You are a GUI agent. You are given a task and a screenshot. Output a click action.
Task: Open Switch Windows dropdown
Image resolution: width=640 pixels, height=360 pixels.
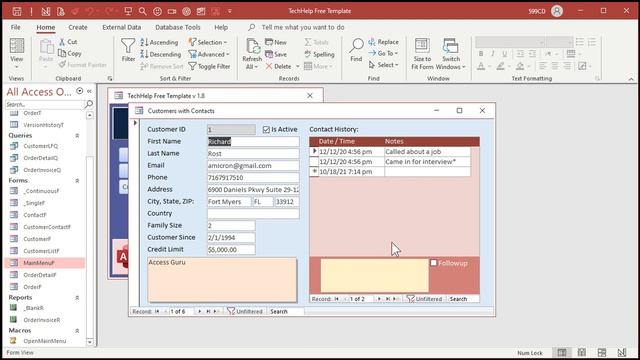click(451, 53)
